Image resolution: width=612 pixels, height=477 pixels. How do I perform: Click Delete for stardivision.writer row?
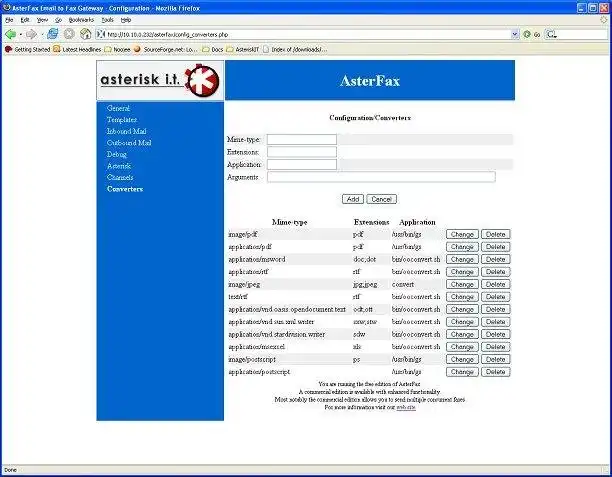(495, 334)
